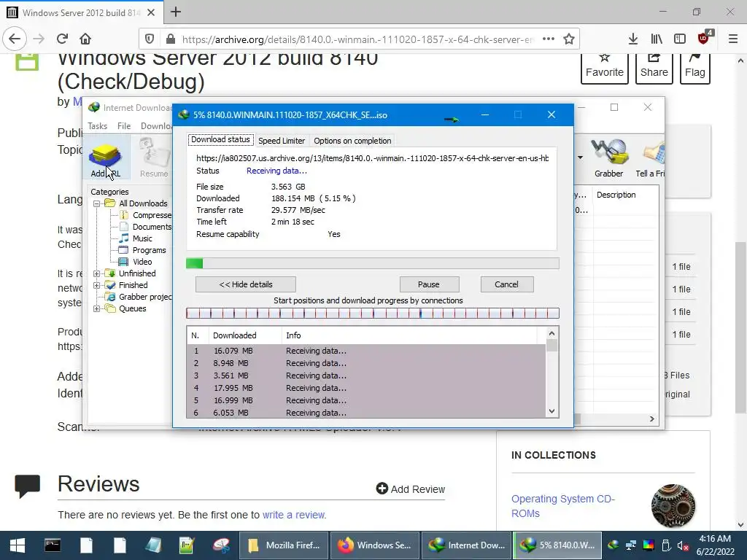Click the write a review link
The height and width of the screenshot is (560, 747).
click(293, 515)
